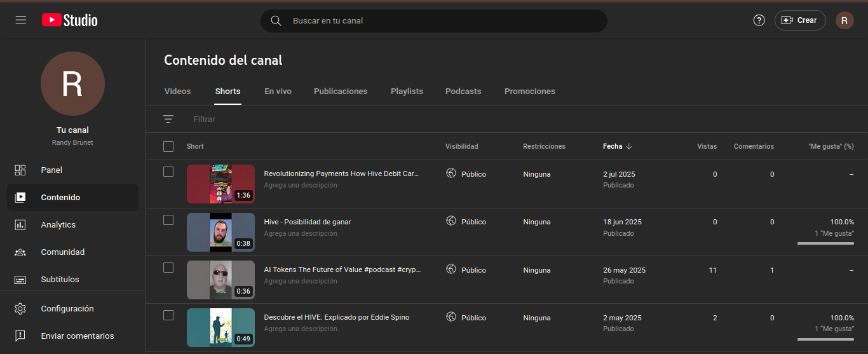Click the search magnifier icon
This screenshot has height=354, width=868.
click(276, 20)
